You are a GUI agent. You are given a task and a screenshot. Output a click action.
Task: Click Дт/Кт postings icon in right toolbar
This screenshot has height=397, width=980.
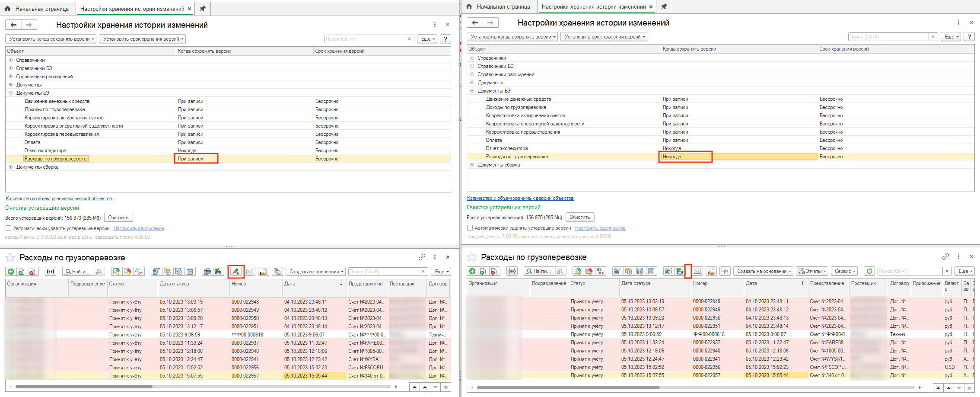[x=600, y=271]
